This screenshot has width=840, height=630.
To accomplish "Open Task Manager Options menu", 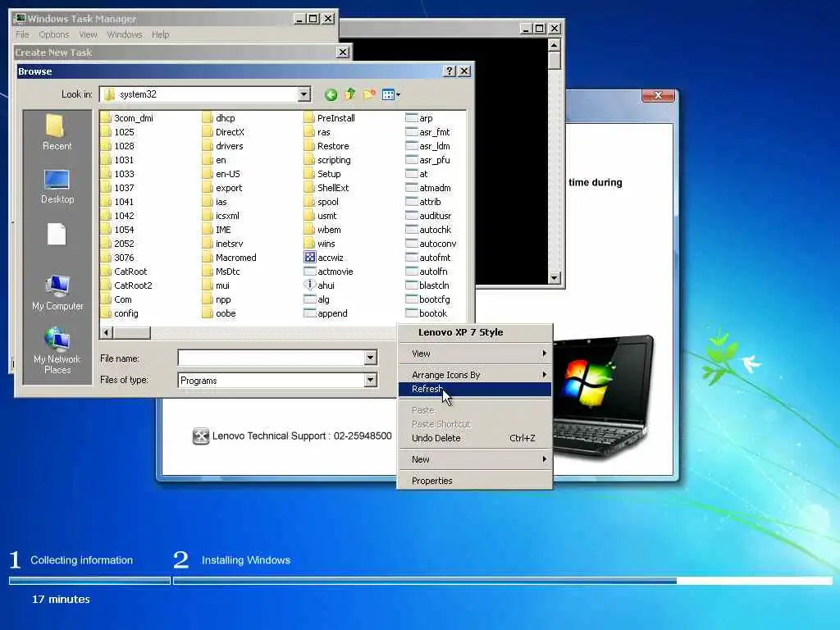I will (54, 34).
